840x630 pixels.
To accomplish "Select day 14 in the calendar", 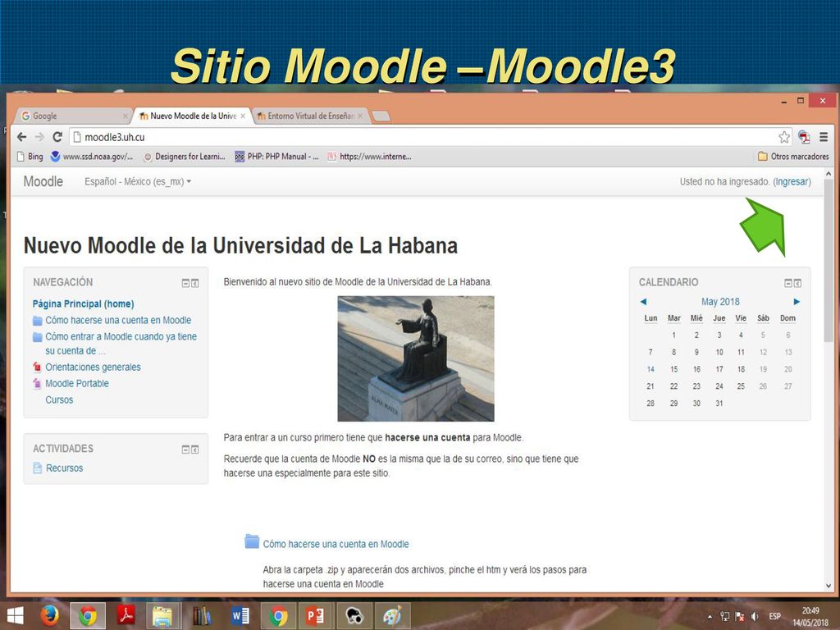I will coord(651,369).
